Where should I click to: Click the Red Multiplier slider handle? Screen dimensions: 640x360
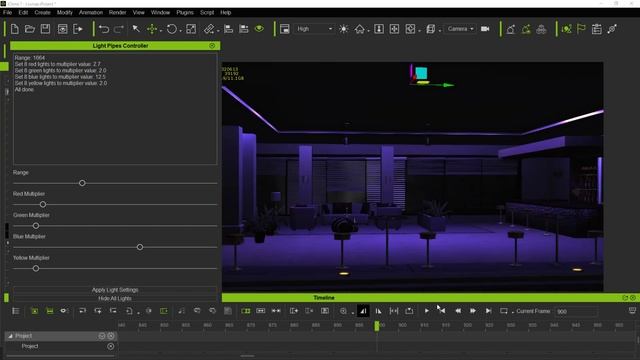[43, 204]
